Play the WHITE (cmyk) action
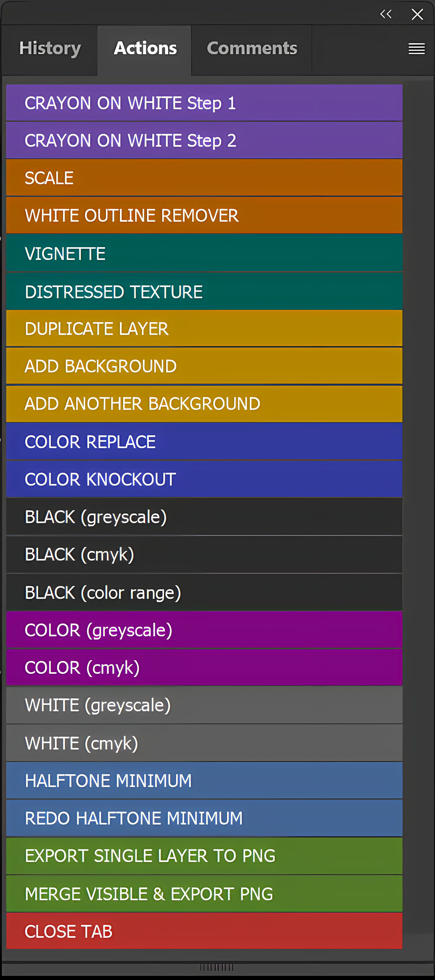 pos(204,743)
